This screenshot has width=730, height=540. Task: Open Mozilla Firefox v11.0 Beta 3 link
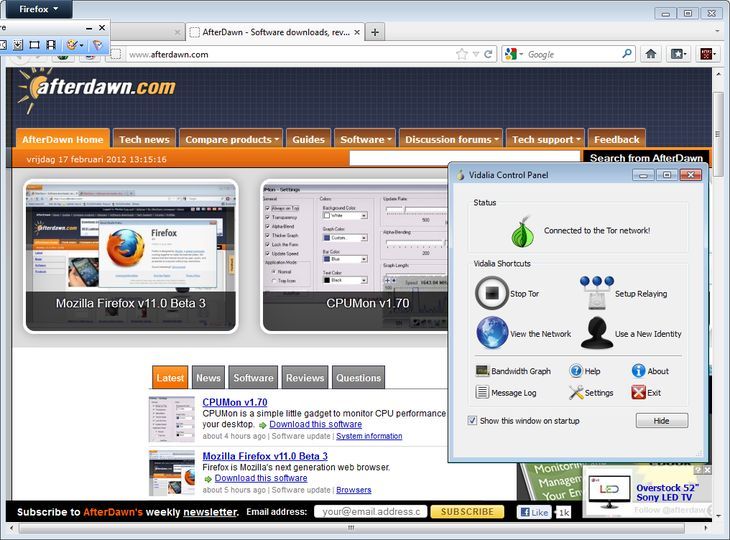coord(265,456)
